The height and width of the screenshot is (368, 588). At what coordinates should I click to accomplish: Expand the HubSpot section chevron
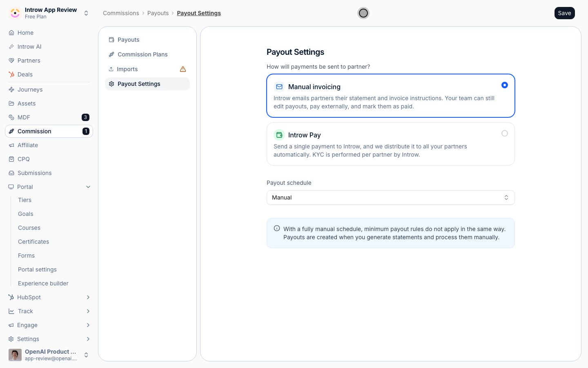(88, 297)
